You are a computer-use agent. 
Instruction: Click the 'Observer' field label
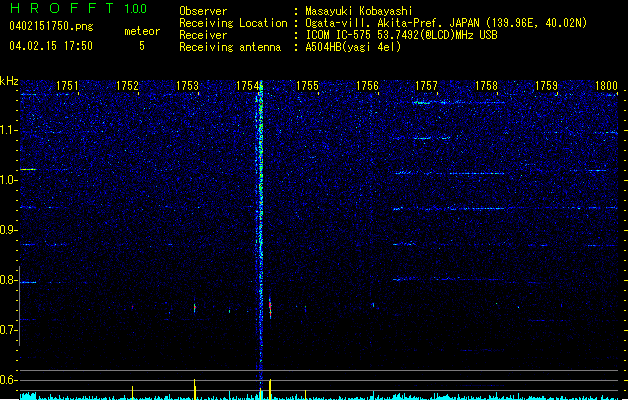[203, 11]
